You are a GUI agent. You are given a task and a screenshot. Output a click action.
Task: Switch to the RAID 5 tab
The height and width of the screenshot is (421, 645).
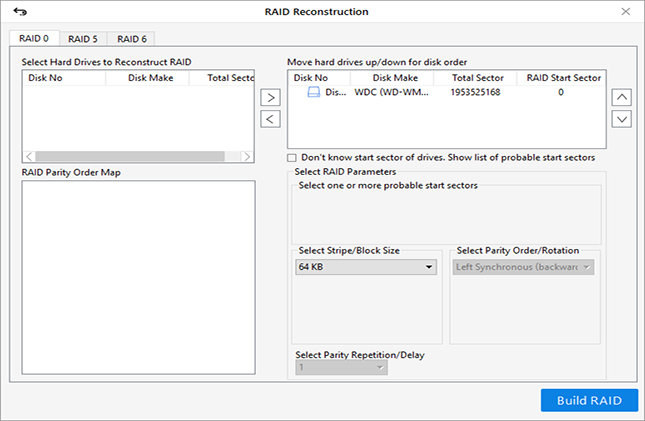point(83,39)
